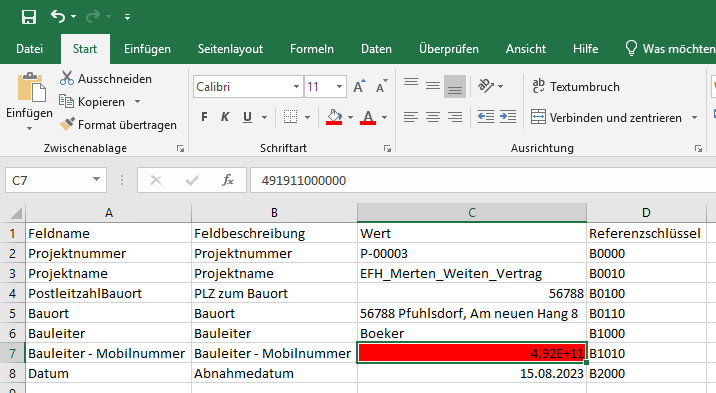Viewport: 716px width, 393px height.
Task: Apply red font color A
Action: pos(368,117)
